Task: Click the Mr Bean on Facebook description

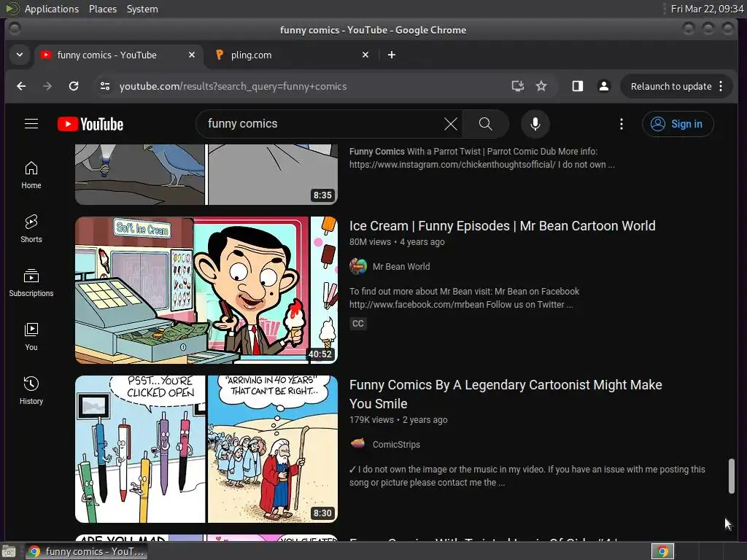Action: pyautogui.click(x=465, y=298)
